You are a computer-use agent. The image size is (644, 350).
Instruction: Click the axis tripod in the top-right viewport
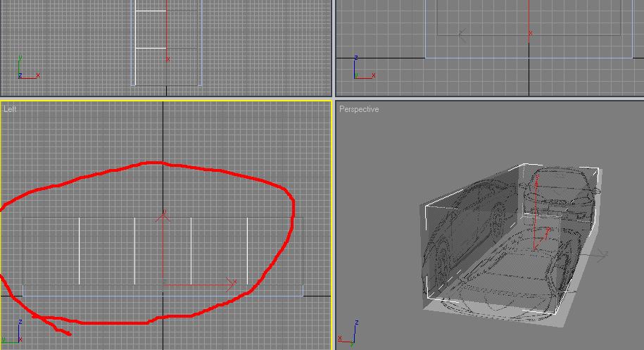(x=362, y=69)
